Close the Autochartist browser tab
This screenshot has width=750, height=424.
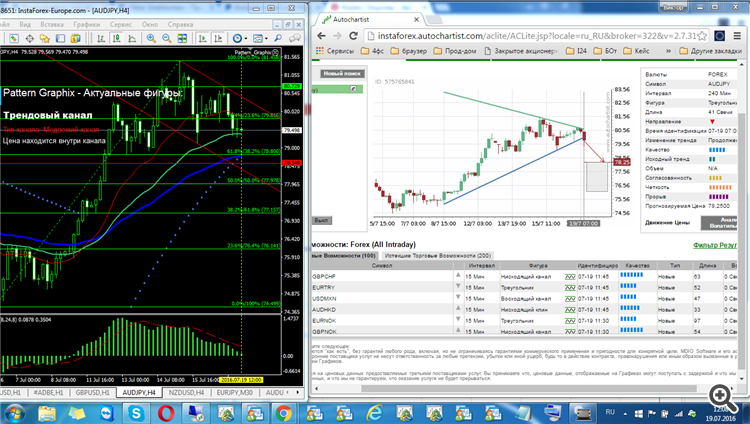416,20
